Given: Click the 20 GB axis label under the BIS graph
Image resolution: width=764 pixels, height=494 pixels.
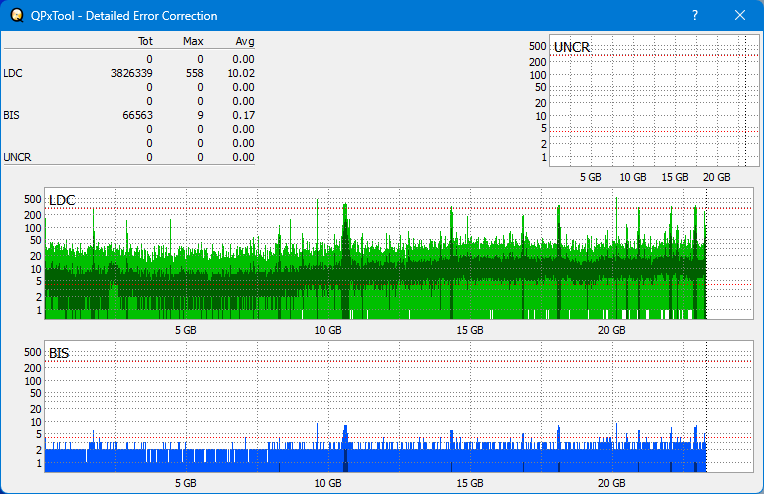Looking at the screenshot, I should 612,482.
